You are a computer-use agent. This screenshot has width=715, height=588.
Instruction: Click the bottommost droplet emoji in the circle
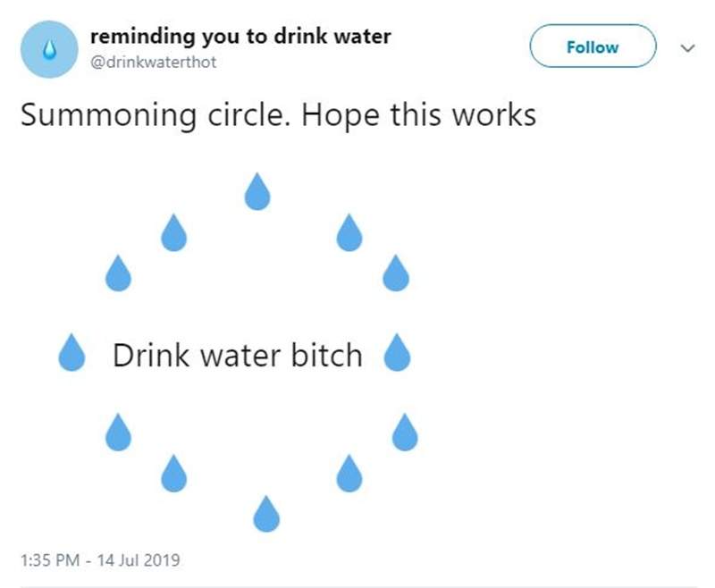tap(266, 513)
